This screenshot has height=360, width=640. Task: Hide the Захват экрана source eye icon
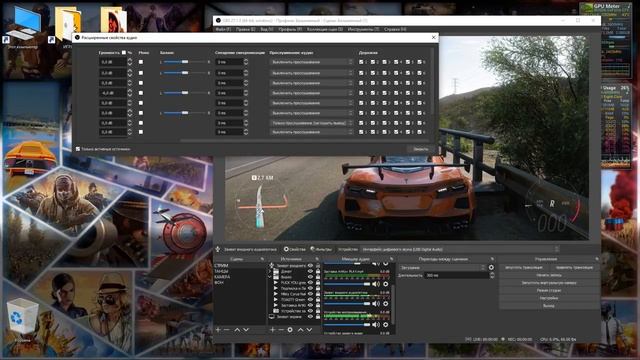(x=310, y=316)
